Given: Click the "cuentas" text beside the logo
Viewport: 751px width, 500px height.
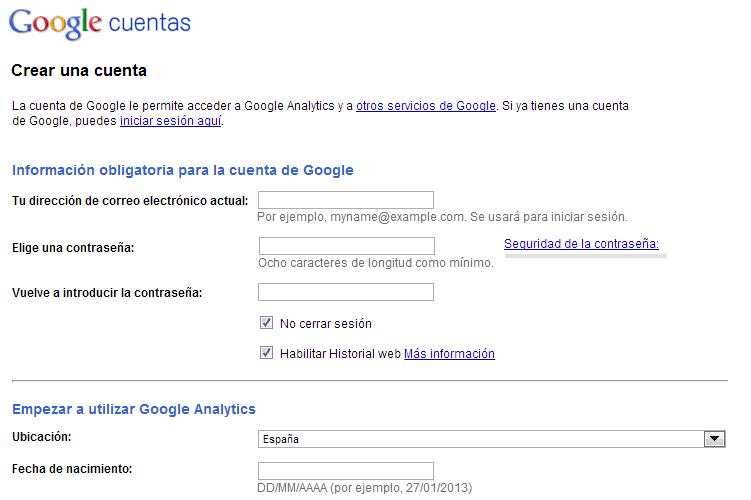Looking at the screenshot, I should [148, 23].
